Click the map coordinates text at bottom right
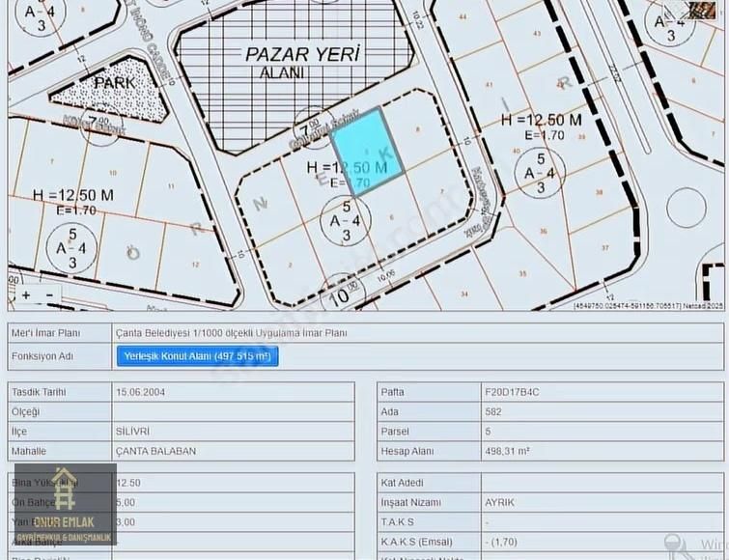This screenshot has width=729, height=560. (647, 305)
